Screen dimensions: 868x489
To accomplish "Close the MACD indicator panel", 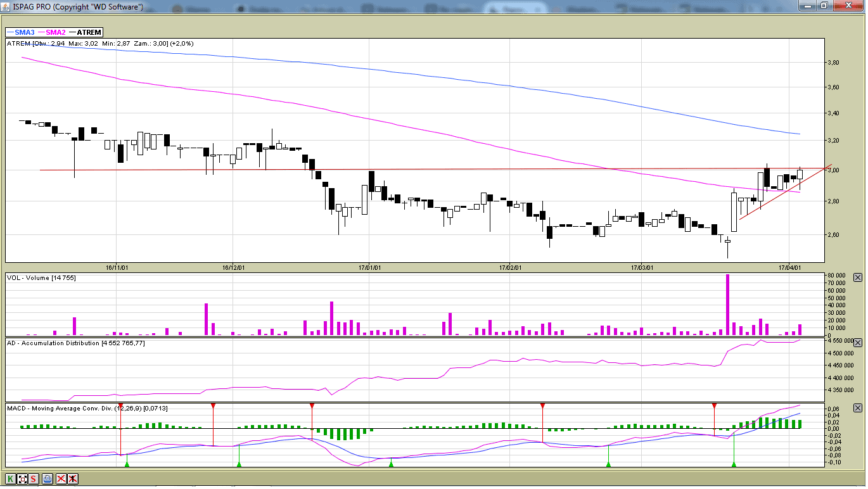I will coord(858,409).
